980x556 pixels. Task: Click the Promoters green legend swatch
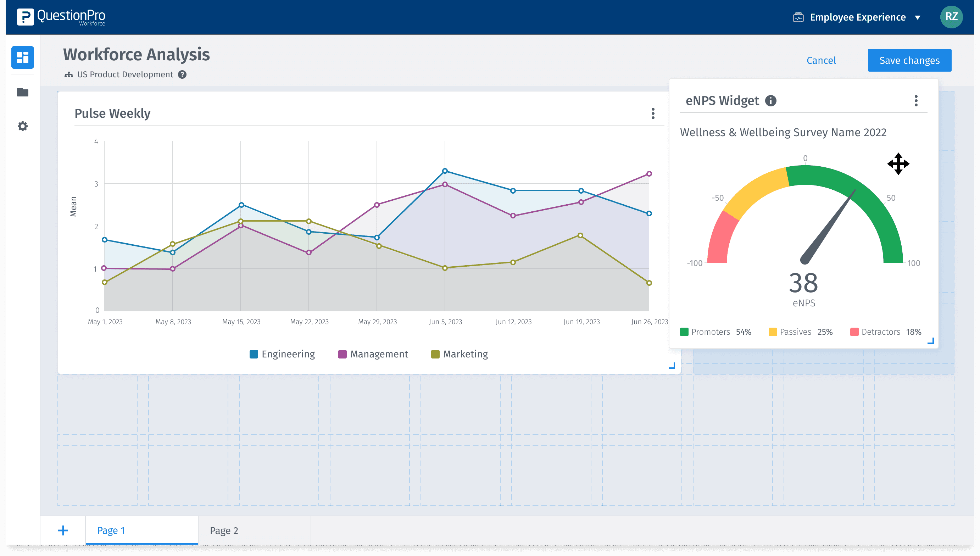pyautogui.click(x=684, y=332)
